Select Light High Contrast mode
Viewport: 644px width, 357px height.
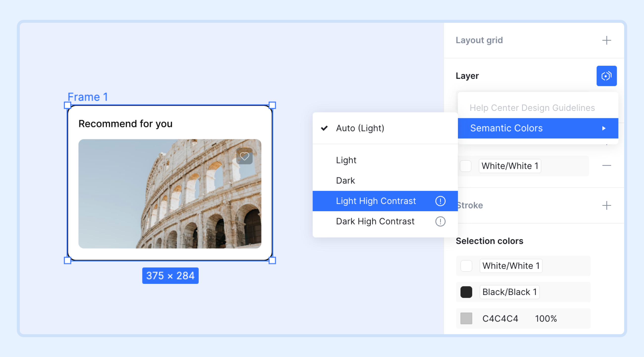(x=385, y=201)
